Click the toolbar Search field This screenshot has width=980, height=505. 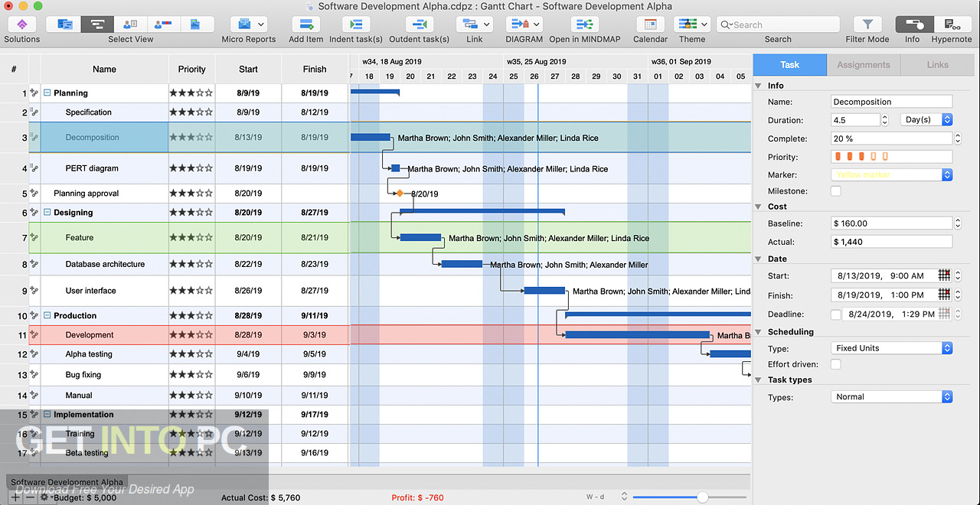(778, 24)
